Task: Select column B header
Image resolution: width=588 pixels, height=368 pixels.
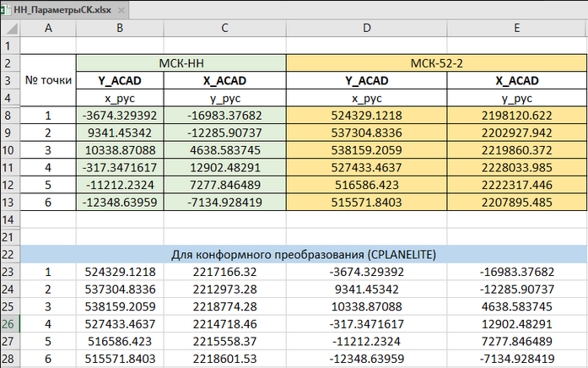Action: 118,29
